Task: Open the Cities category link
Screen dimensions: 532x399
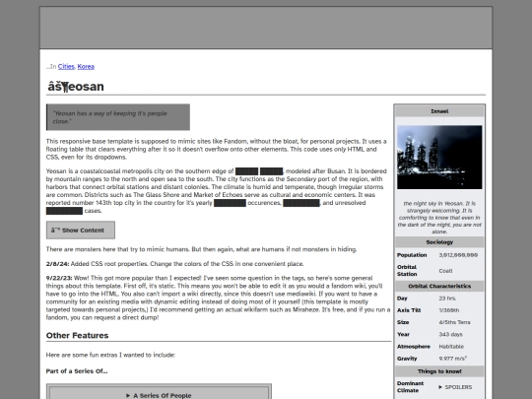Action: [66, 67]
